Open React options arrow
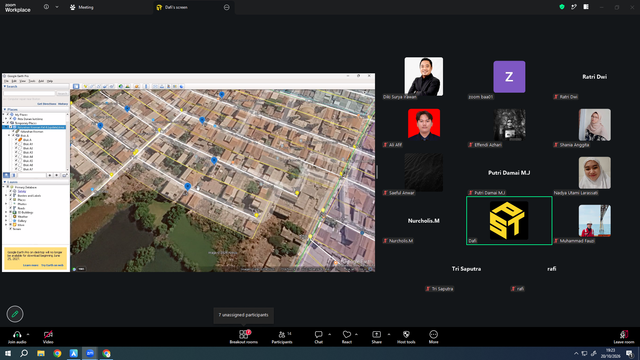The image size is (640, 360). [x=357, y=334]
